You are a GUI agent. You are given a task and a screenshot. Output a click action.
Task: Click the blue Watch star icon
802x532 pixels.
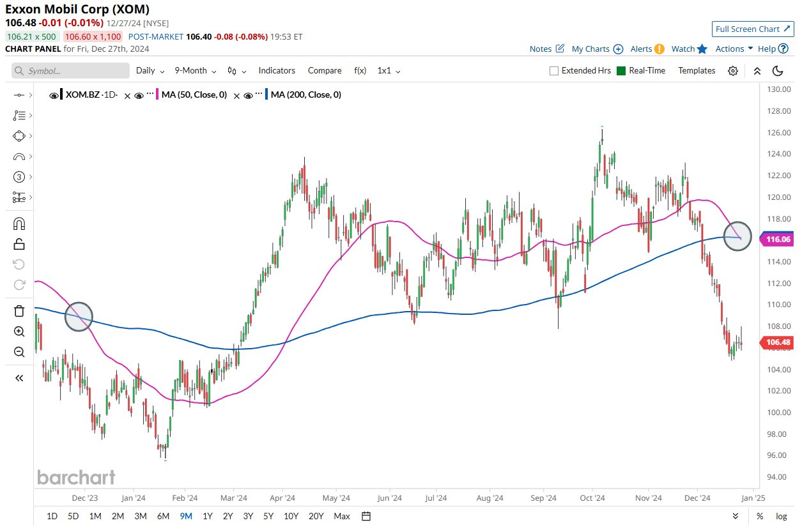(702, 49)
